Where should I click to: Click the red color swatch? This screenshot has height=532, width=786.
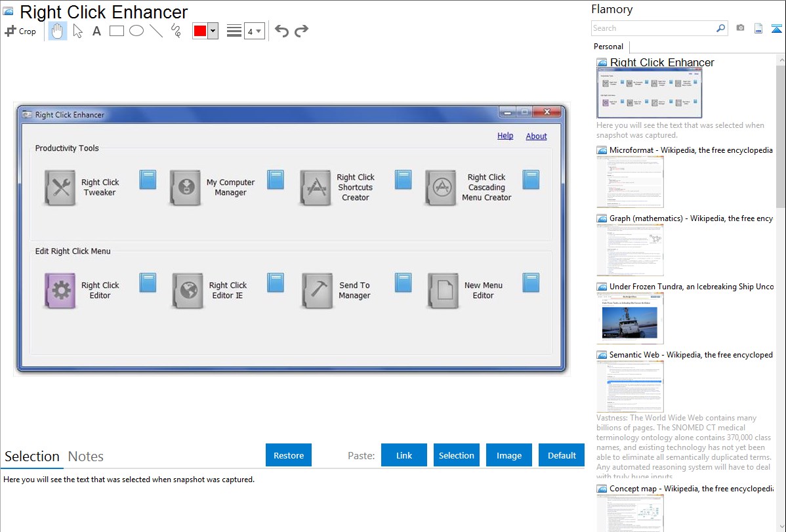coord(200,31)
